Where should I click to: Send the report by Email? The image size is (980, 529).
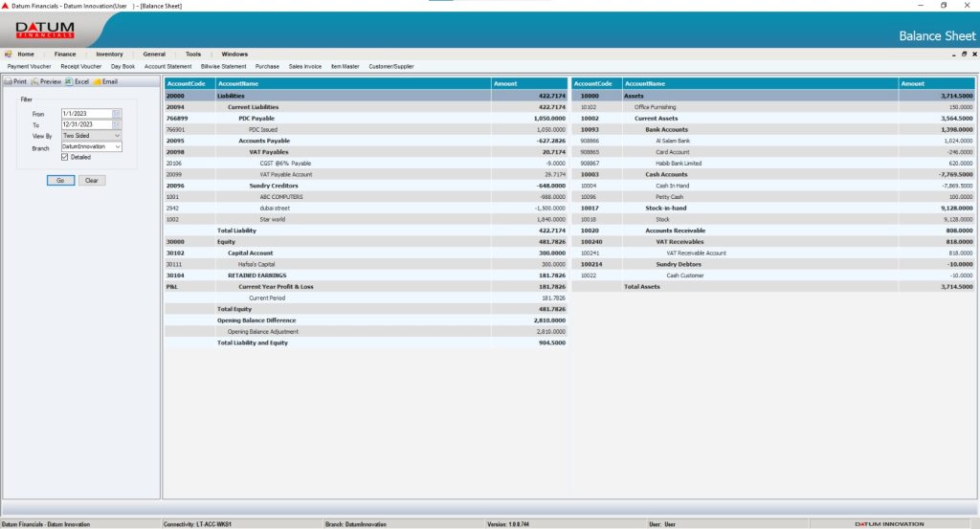(x=105, y=82)
